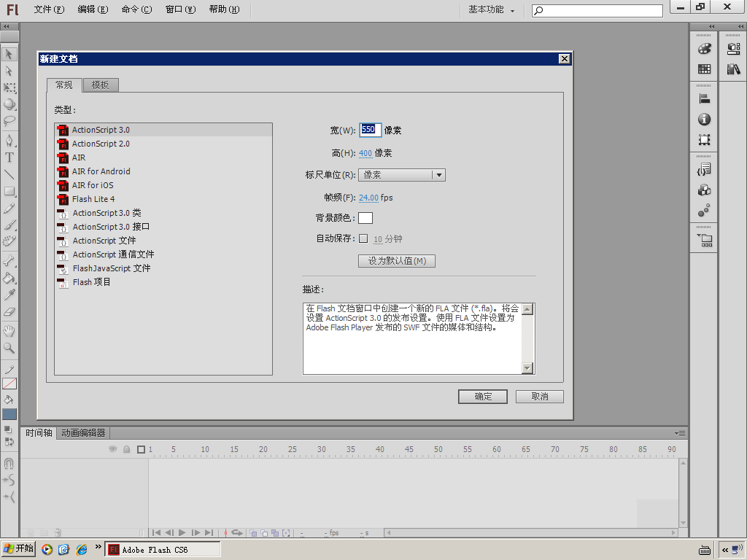Open the 背景颜色 color swatch

[x=365, y=217]
